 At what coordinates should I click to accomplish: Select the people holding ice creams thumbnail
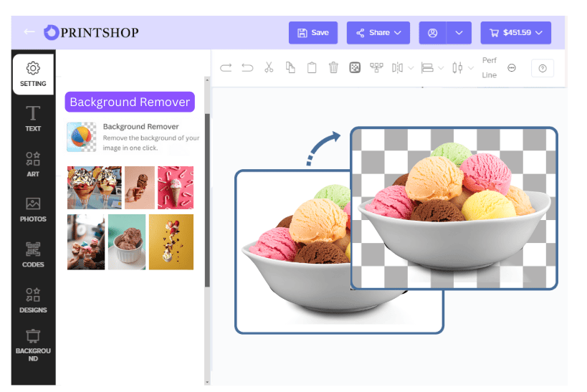86,242
